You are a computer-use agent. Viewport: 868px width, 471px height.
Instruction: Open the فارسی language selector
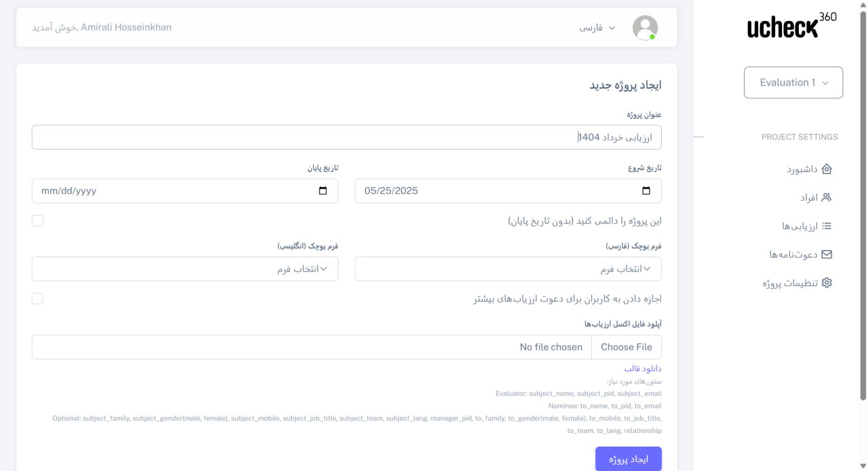597,28
